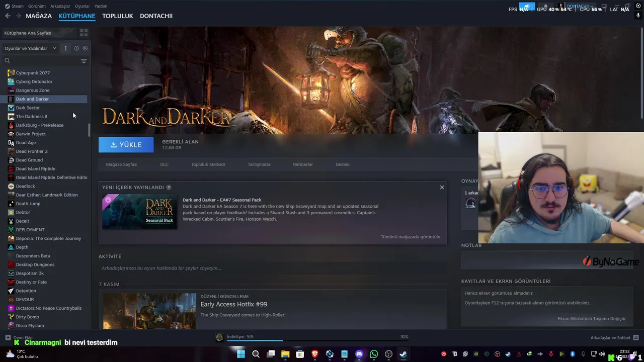The width and height of the screenshot is (644, 362).
Task: Open the Tartışmalar link
Action: (259, 164)
